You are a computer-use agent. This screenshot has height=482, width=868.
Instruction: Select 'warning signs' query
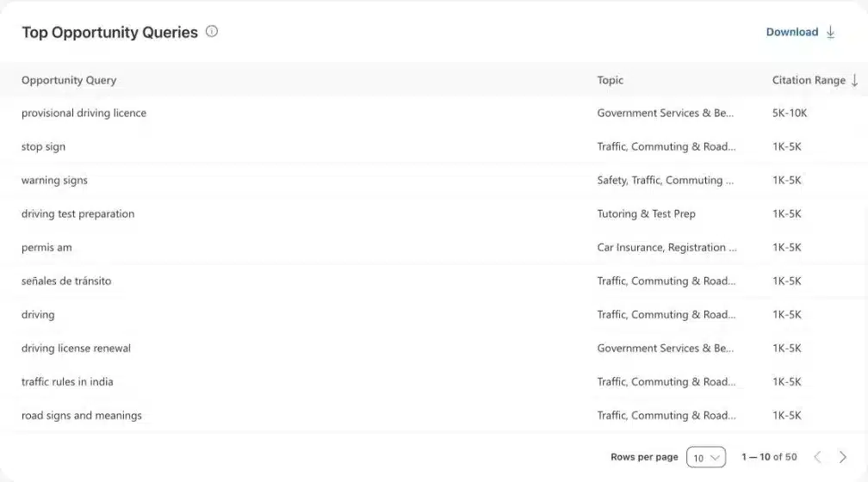(54, 181)
